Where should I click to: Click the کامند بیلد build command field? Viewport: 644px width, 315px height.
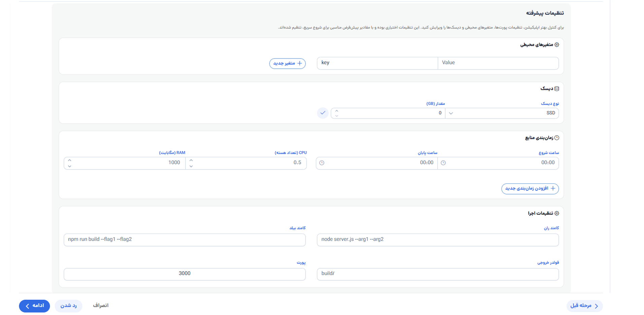185,240
